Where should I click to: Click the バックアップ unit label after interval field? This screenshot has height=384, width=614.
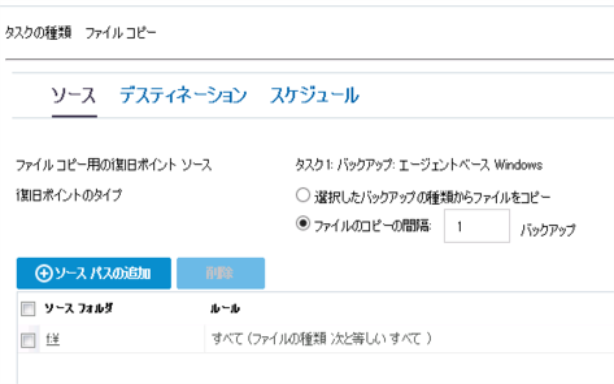click(548, 230)
